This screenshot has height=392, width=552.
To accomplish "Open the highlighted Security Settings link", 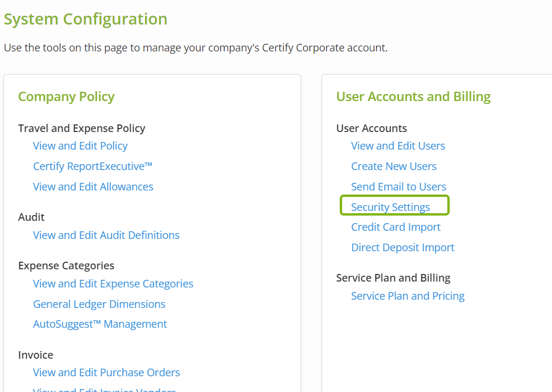I will click(390, 207).
